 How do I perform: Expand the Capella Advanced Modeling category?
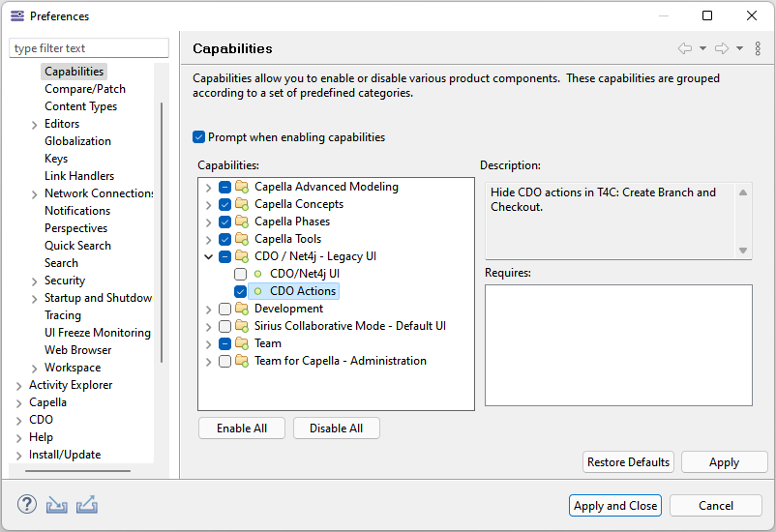click(208, 187)
